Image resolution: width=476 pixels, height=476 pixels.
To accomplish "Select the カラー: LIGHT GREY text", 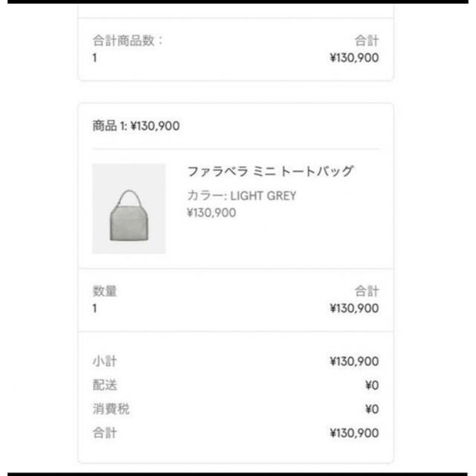I will click(x=242, y=196).
